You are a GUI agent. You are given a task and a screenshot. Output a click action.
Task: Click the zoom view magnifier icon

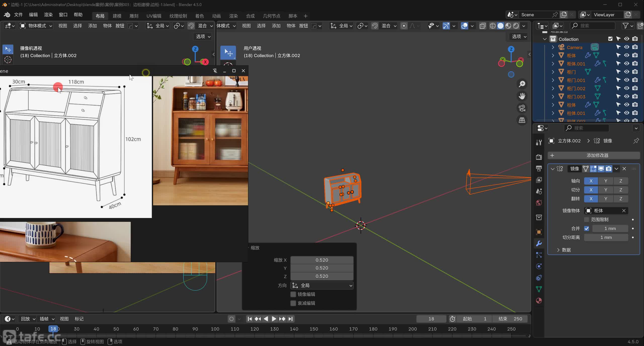tap(522, 84)
